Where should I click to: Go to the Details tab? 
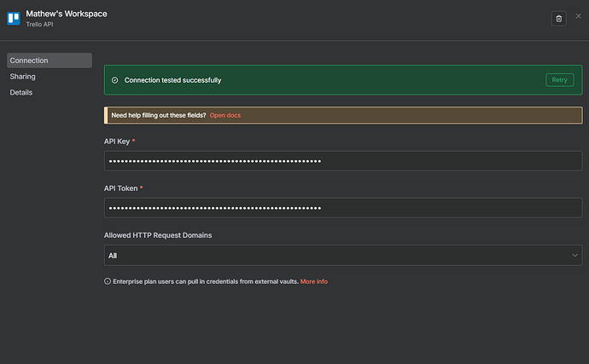21,92
